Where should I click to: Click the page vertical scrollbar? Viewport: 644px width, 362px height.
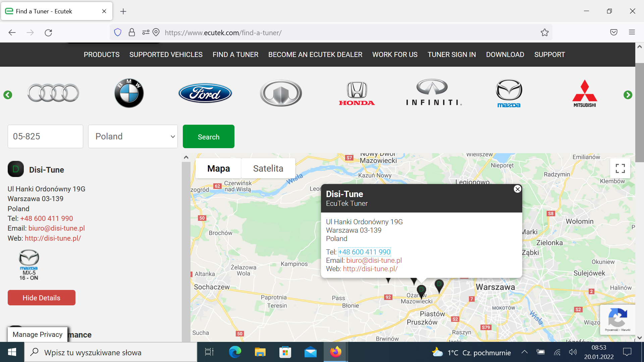pyautogui.click(x=639, y=112)
